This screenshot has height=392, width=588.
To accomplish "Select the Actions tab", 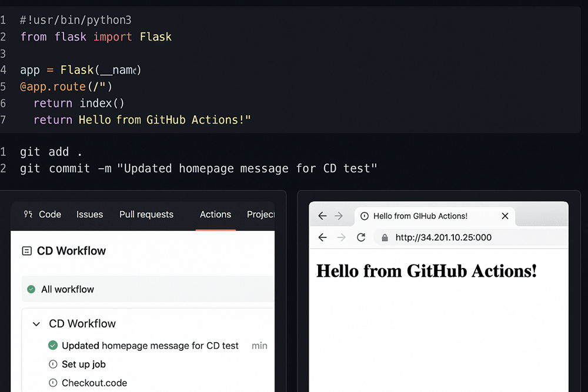I will coord(215,215).
